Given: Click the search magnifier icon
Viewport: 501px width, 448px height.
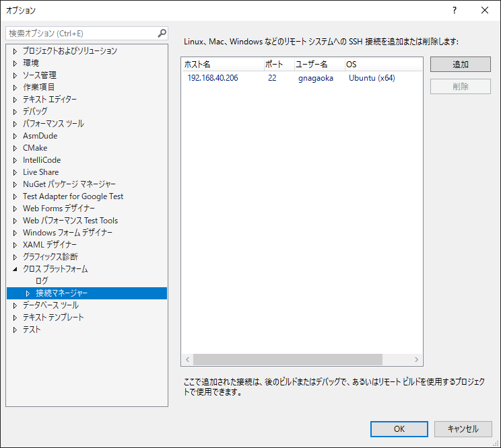Looking at the screenshot, I should pos(162,33).
